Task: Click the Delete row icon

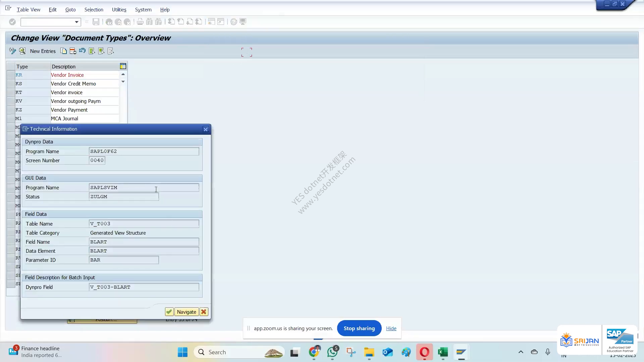Action: [73, 51]
